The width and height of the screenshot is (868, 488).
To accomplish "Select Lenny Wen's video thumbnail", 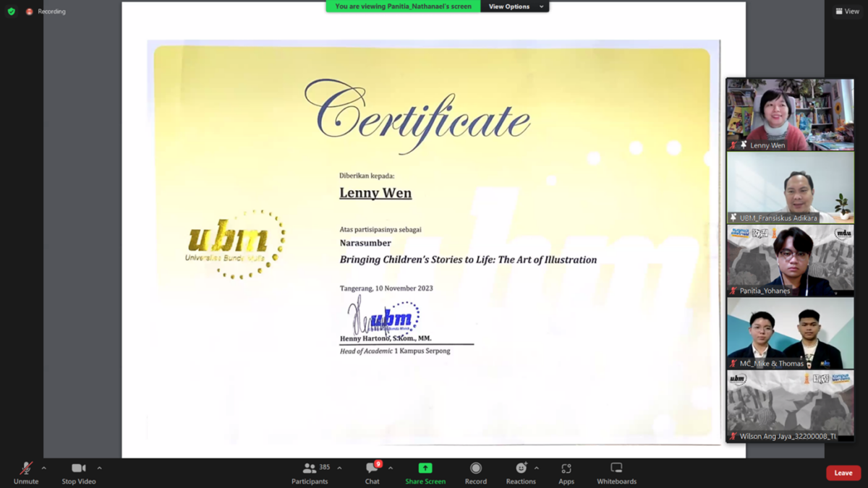I will (x=790, y=114).
